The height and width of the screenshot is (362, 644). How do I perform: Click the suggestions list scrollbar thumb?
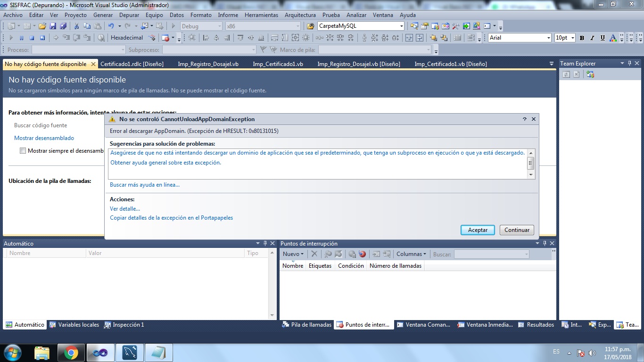click(531, 164)
